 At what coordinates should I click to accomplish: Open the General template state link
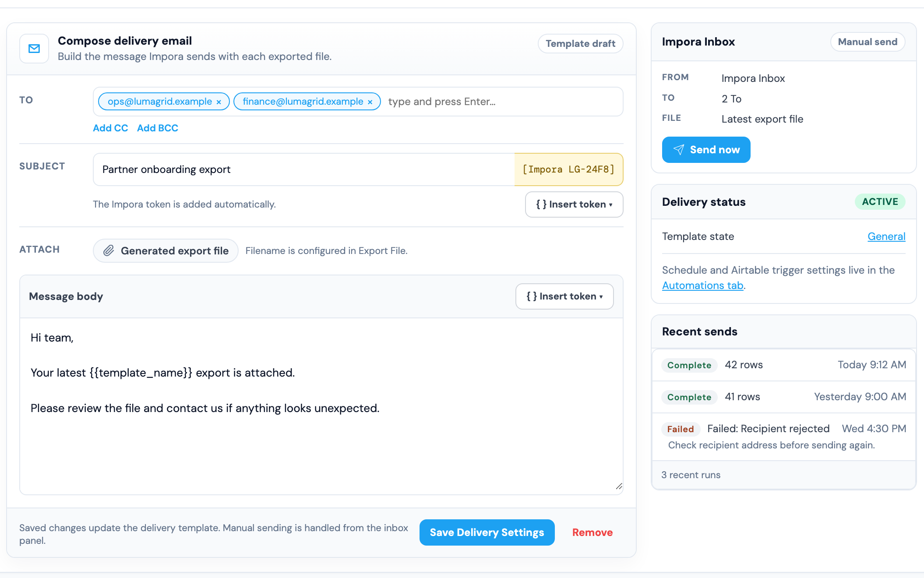(x=886, y=236)
